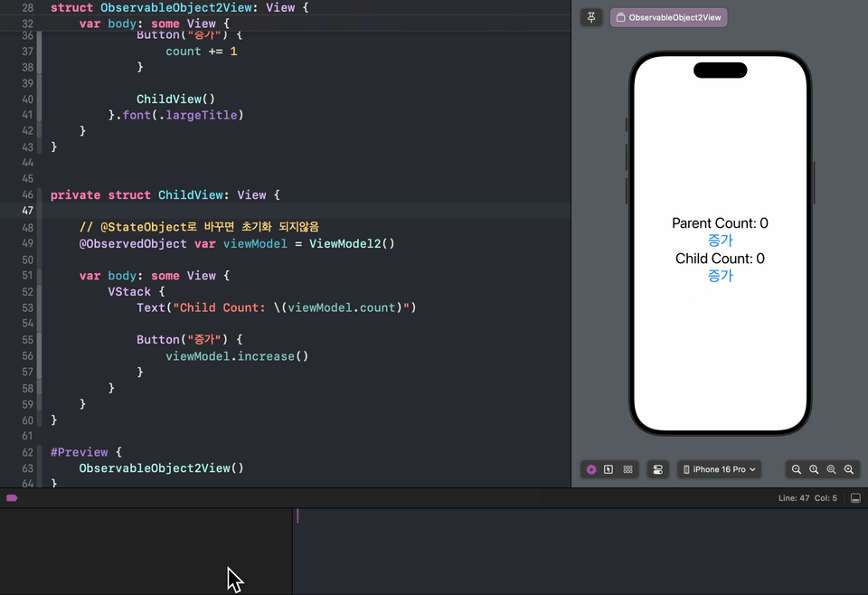
Task: Click "@ObservedObject var viewModel" declaration line
Action: pyautogui.click(x=237, y=243)
